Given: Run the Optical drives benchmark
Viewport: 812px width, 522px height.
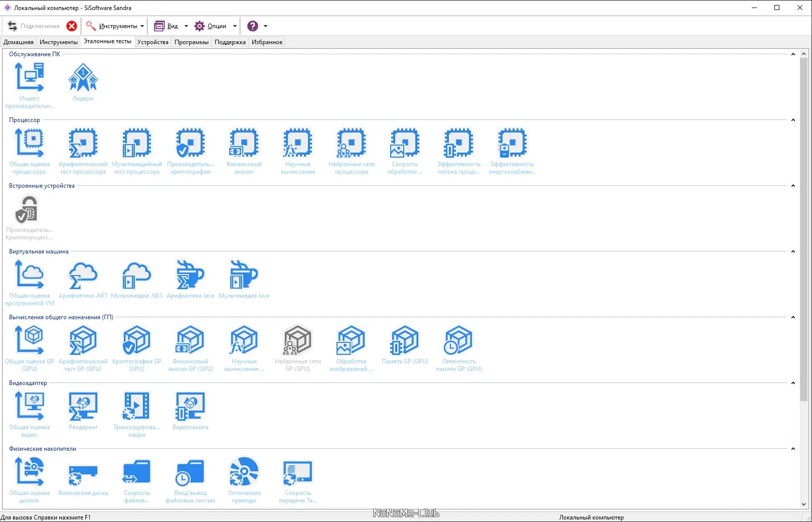Looking at the screenshot, I should click(x=244, y=472).
